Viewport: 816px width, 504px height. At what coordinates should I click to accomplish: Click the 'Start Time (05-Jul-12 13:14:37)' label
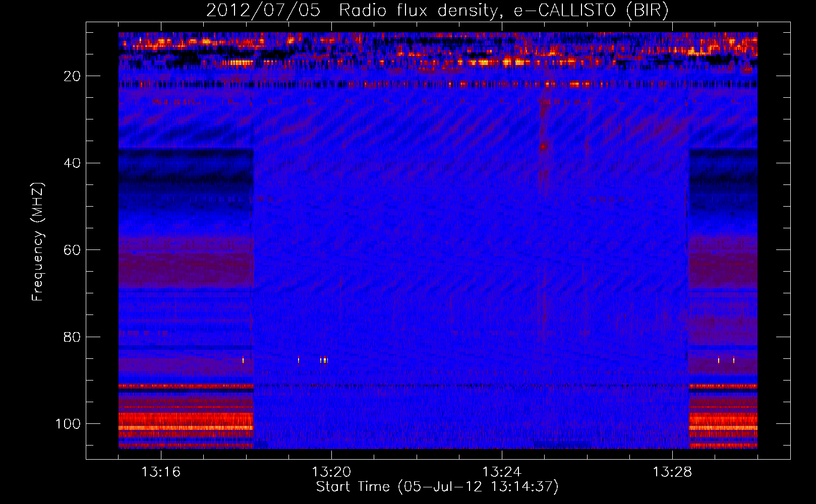(x=437, y=487)
